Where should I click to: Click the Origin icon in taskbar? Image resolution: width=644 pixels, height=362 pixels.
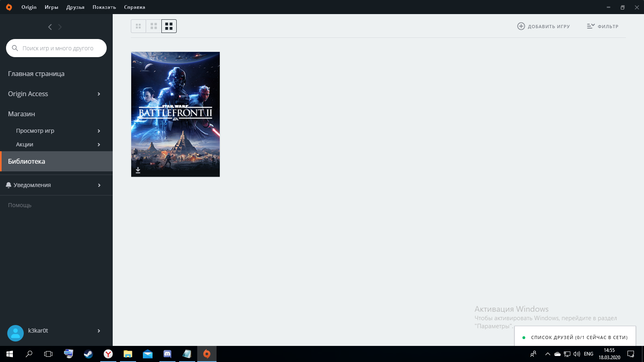(x=207, y=354)
